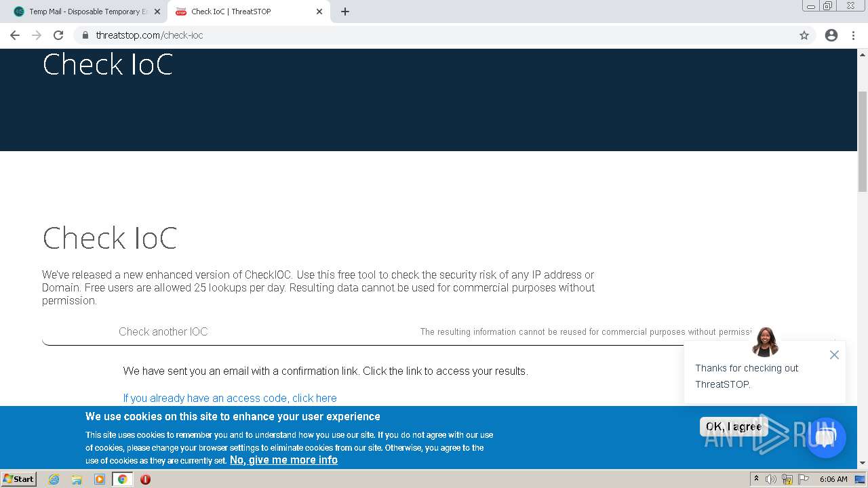
Task: Click the scrollbar up arrow
Action: click(x=863, y=54)
